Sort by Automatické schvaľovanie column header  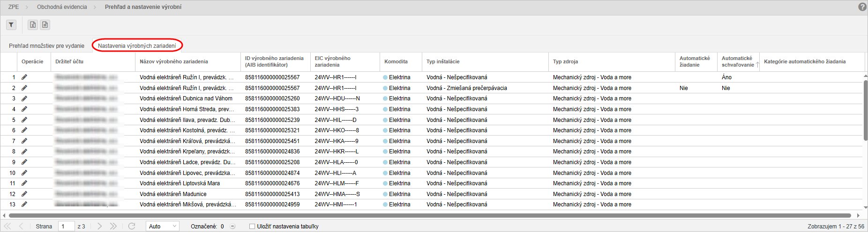pyautogui.click(x=737, y=61)
